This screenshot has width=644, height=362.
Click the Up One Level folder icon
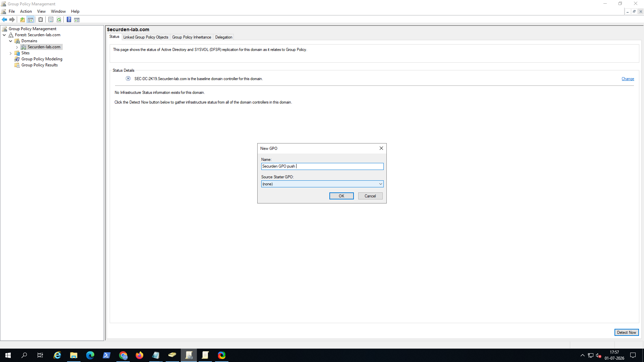coord(22,20)
